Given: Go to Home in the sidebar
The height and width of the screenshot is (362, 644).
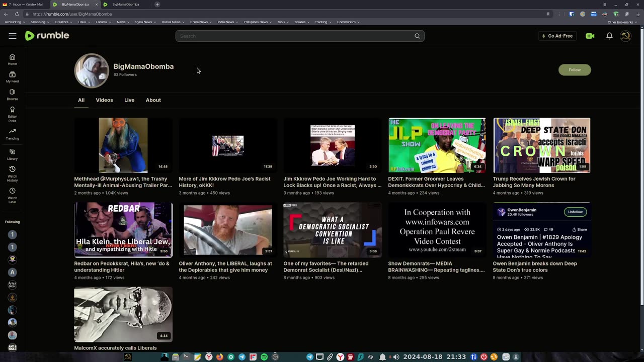Looking at the screenshot, I should (x=13, y=59).
